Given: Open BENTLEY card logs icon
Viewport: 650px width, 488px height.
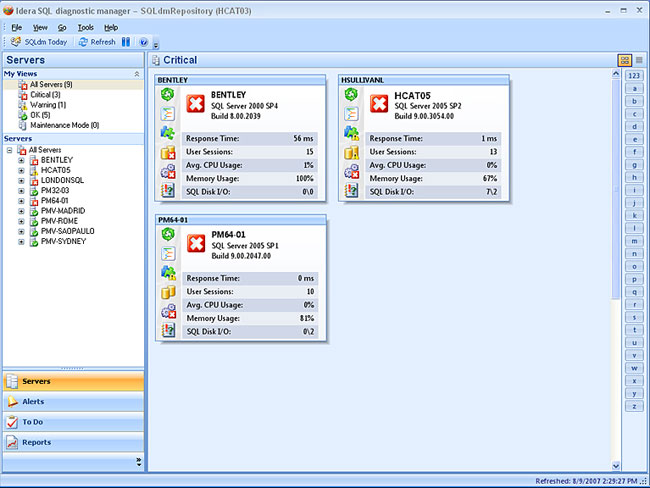Looking at the screenshot, I should point(167,190).
